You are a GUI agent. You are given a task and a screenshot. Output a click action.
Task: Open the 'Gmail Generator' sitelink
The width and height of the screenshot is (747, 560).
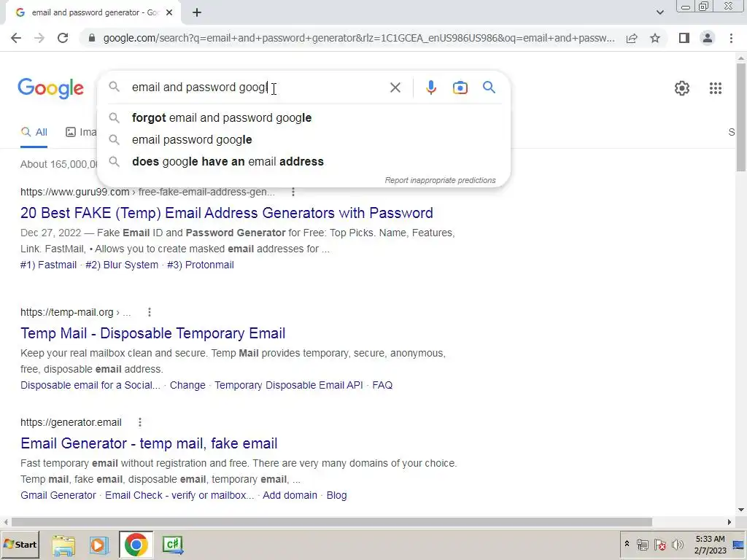(x=58, y=495)
